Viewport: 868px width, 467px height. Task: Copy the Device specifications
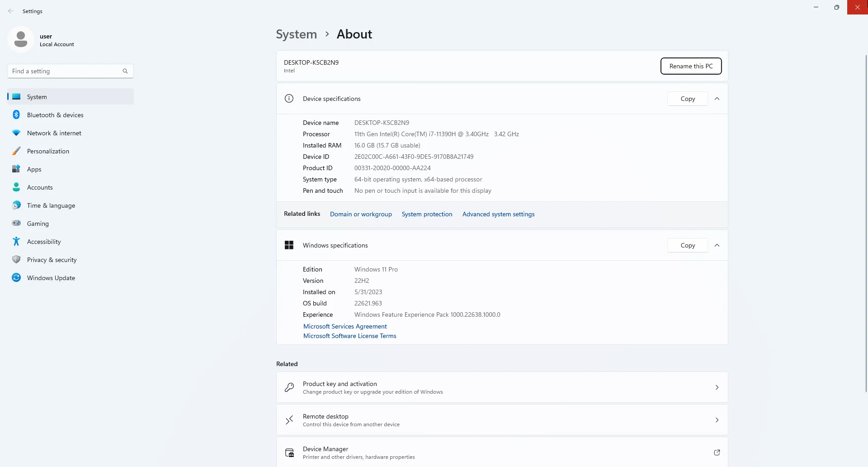tap(687, 99)
